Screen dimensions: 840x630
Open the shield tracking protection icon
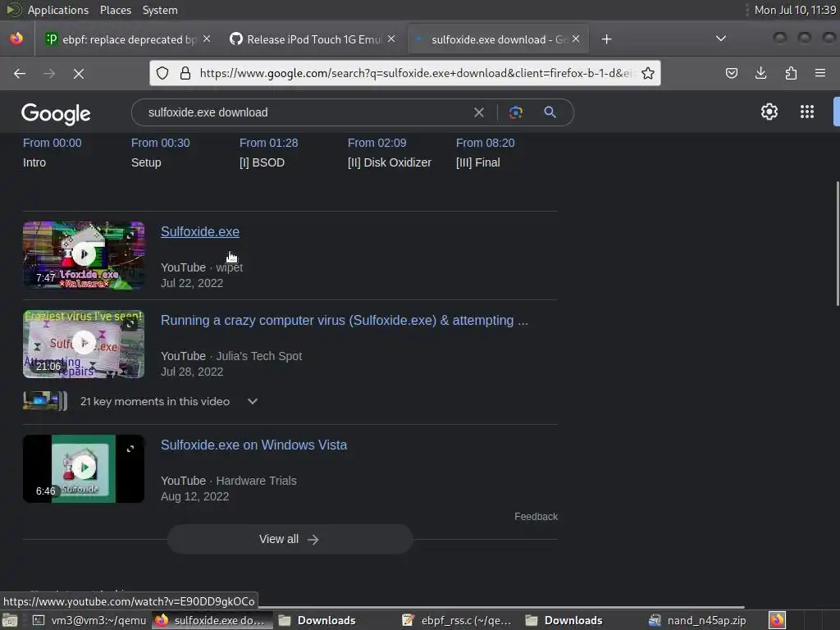coord(163,73)
